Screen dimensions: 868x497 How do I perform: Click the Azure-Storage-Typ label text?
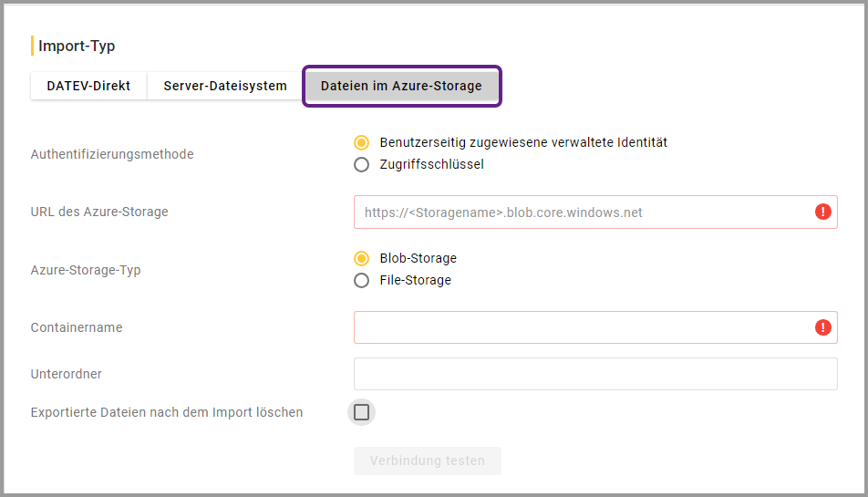click(x=86, y=270)
